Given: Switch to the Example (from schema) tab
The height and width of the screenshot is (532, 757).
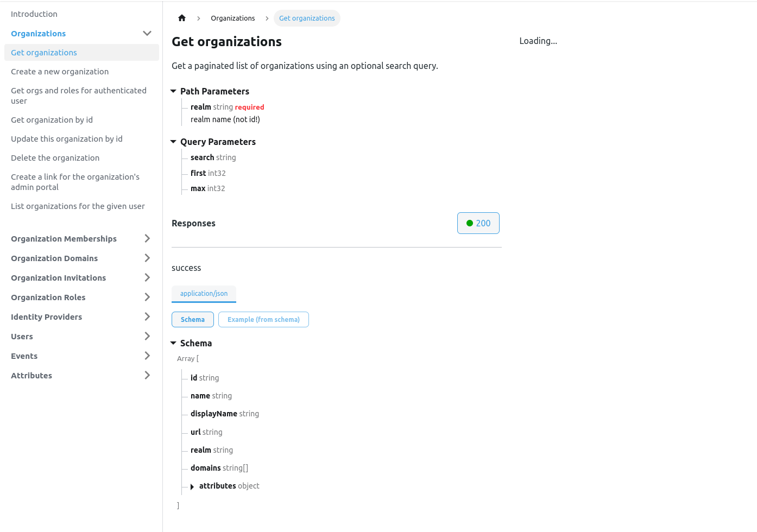Looking at the screenshot, I should coord(263,319).
